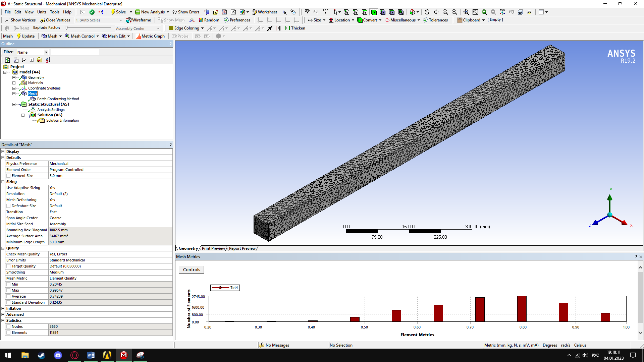644x362 pixels.
Task: Click the Windows Start button
Action: 8,355
